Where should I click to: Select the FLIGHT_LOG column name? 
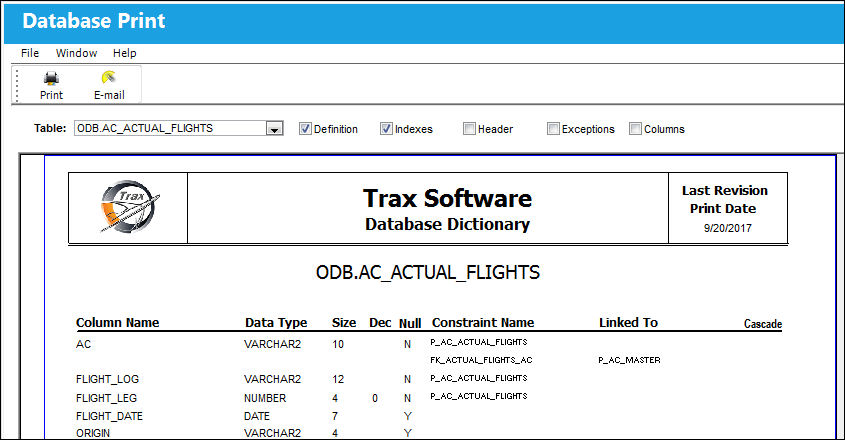coord(107,379)
